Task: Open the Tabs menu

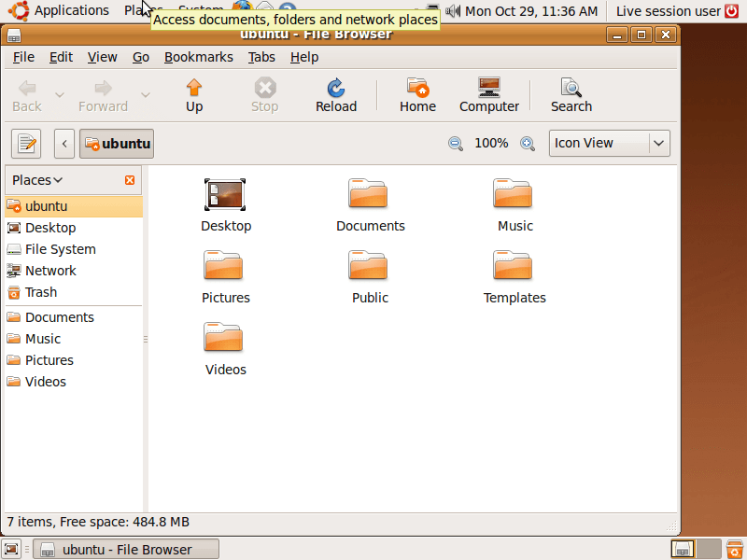Action: coord(261,57)
